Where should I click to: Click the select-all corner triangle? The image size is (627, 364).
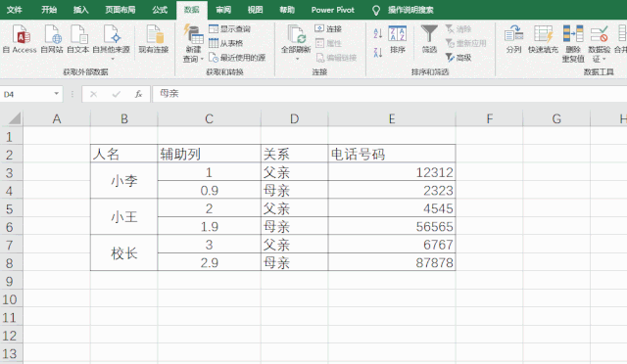[x=15, y=118]
